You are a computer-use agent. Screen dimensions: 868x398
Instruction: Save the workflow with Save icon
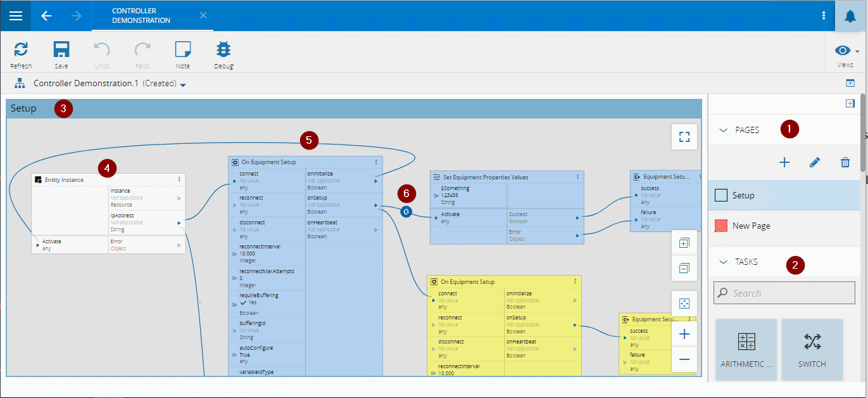(x=61, y=51)
